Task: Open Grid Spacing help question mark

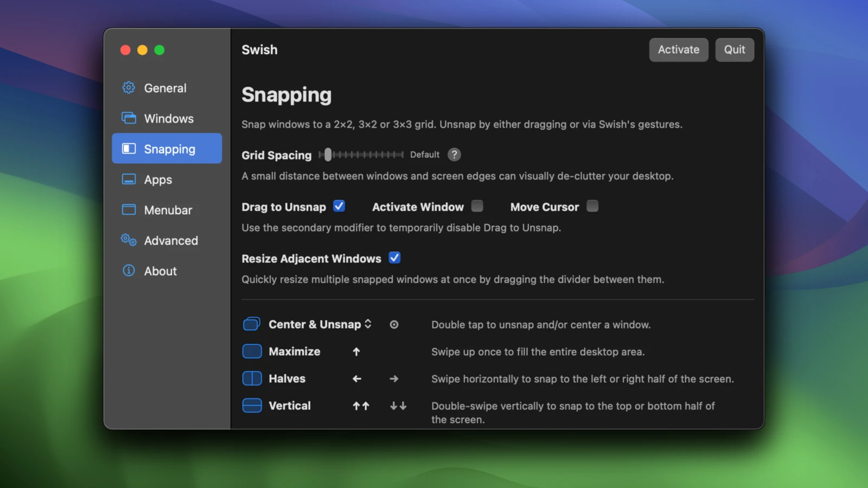Action: [454, 155]
